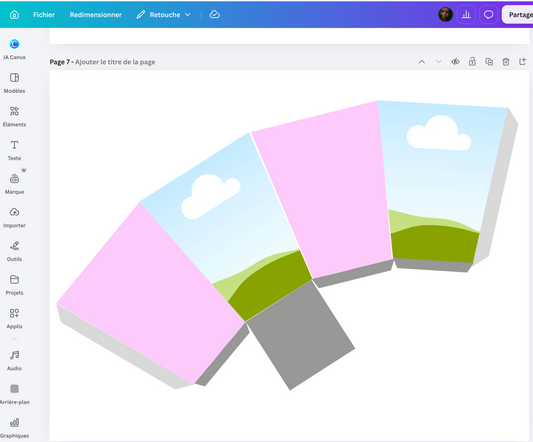Open comments bubble icon

click(x=488, y=15)
